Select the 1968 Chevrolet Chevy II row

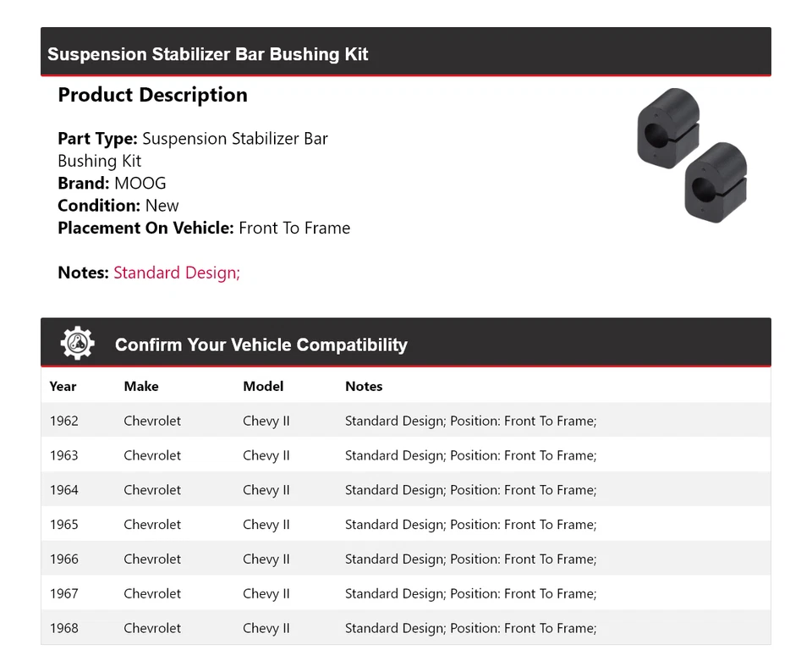pos(405,628)
